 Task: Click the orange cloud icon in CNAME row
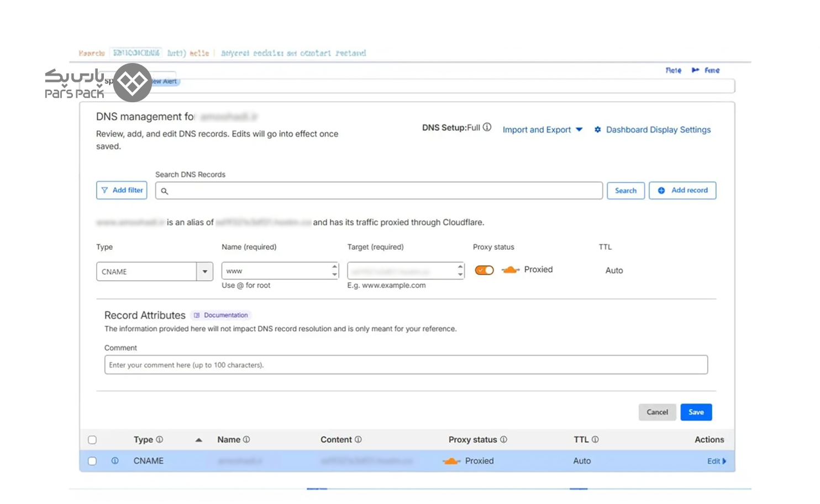tap(451, 461)
